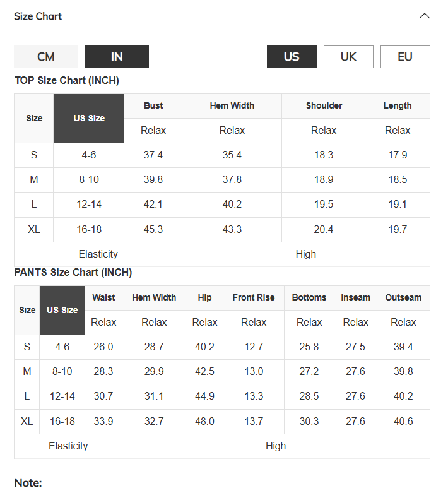The height and width of the screenshot is (500, 448).
Task: Click pants chart waist value 26.0
Action: point(103,347)
